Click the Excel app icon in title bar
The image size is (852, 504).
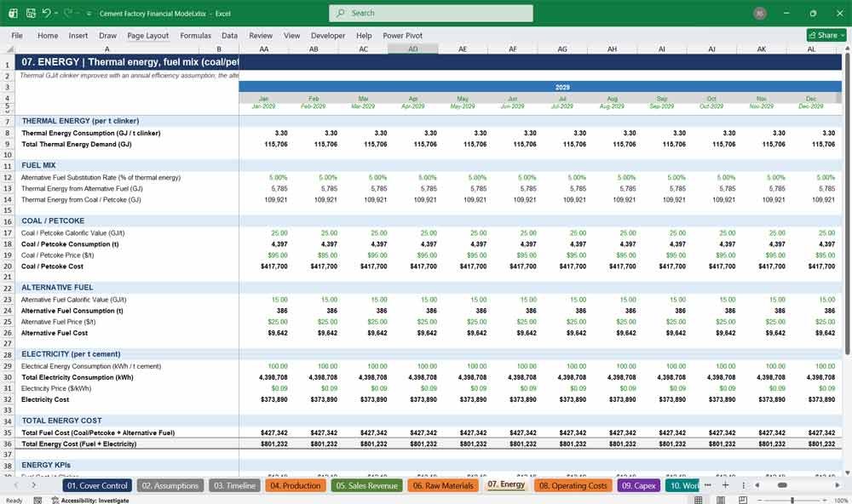[x=13, y=13]
